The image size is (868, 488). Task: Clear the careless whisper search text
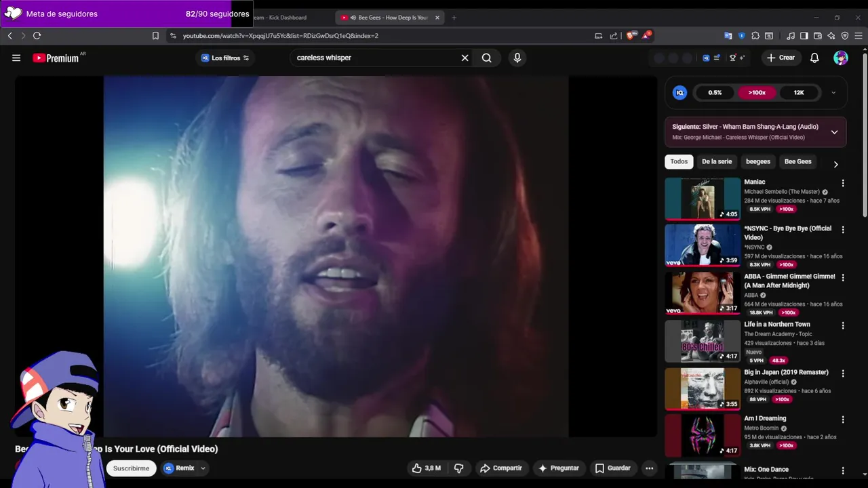(465, 58)
